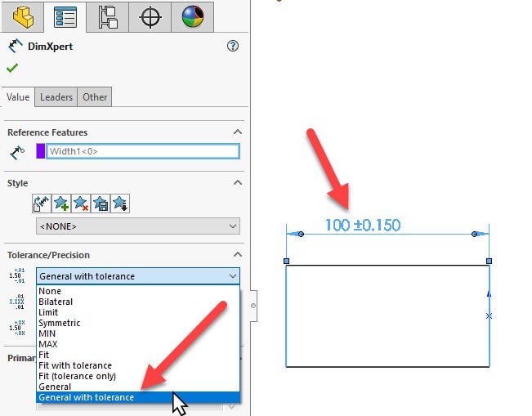Choose General tolerance type
This screenshot has width=532, height=416.
[138, 387]
